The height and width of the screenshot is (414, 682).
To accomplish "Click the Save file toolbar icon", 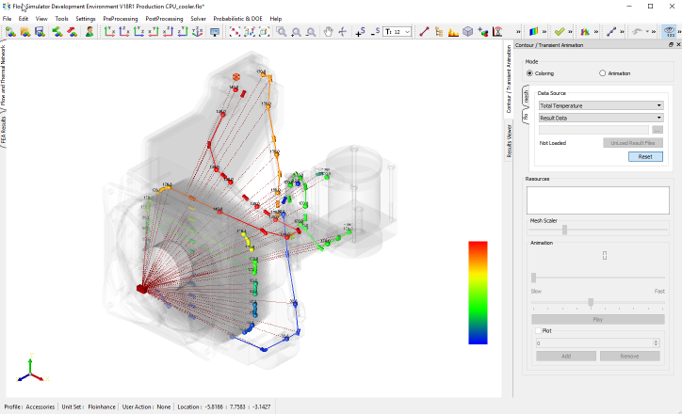I will tap(39, 32).
